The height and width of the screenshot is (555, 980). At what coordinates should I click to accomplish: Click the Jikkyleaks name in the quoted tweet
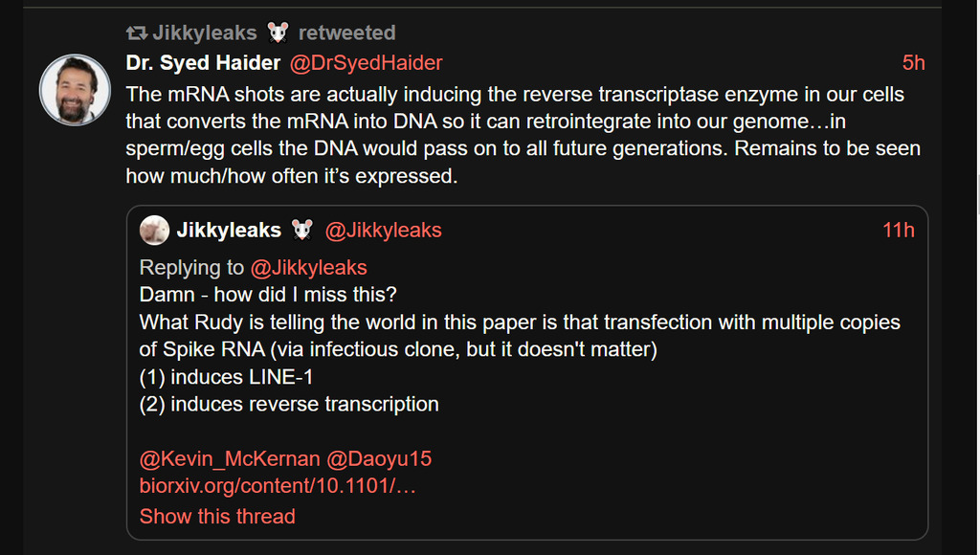229,231
